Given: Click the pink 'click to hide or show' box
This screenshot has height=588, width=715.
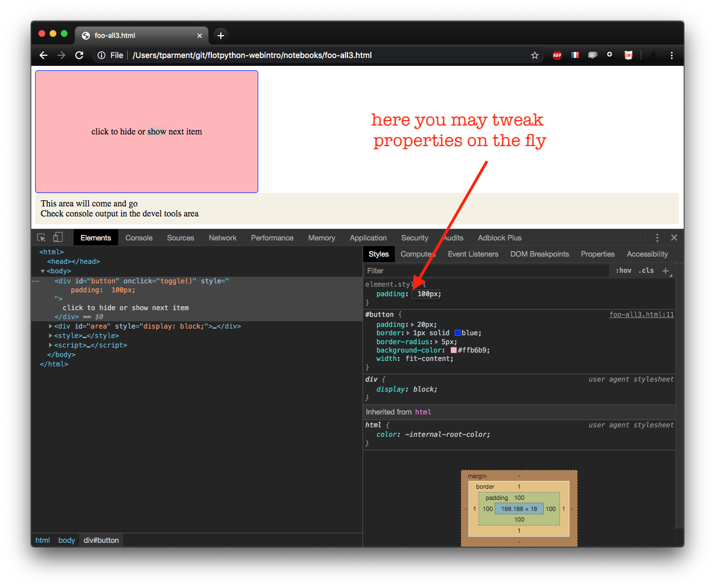Looking at the screenshot, I should click(147, 132).
